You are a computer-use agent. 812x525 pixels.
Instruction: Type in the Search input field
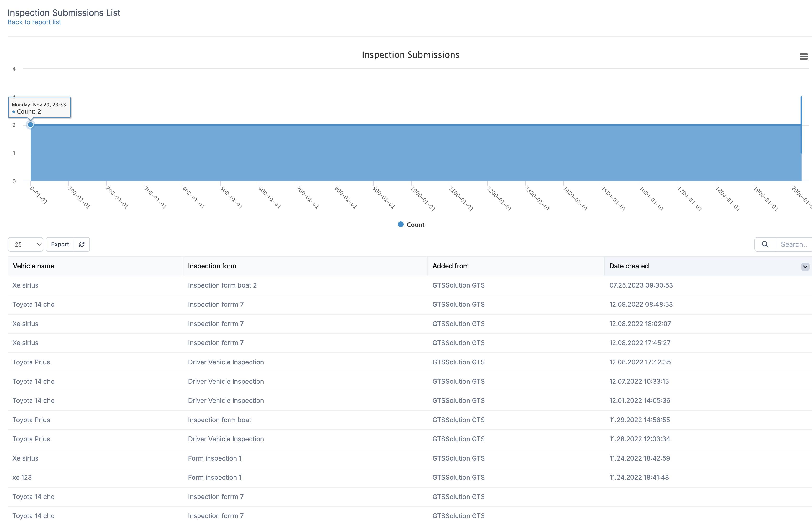tap(794, 244)
